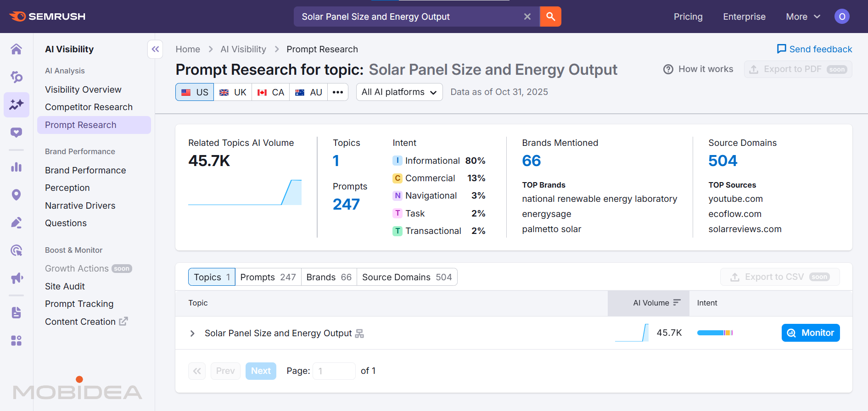This screenshot has width=868, height=411.
Task: Open the location pin sidebar icon
Action: click(x=17, y=195)
